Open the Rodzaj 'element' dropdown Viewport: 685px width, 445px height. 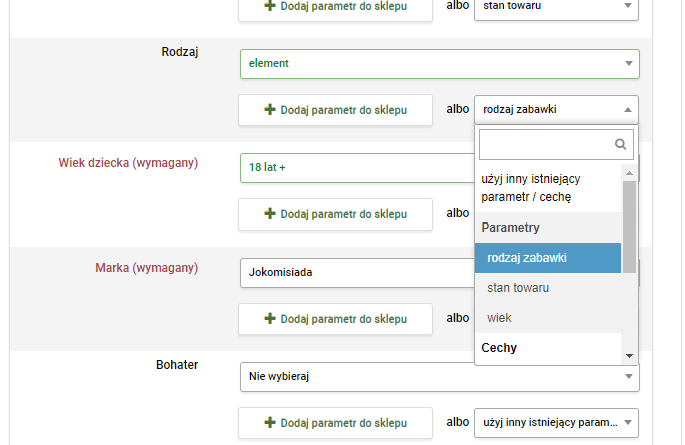coord(439,64)
